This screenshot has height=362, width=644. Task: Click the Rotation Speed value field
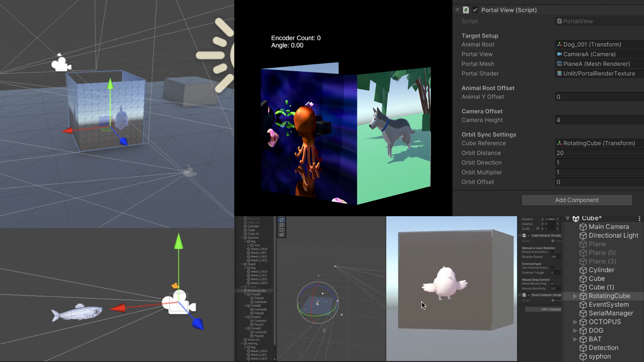pos(556,257)
